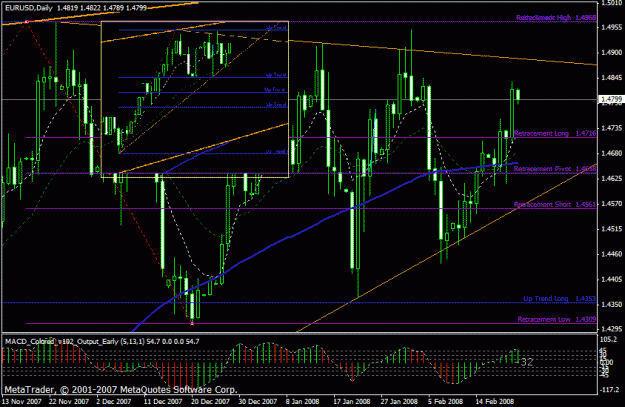Click the 1.4295 price axis value
Screen dimensions: 625x407
point(612,329)
